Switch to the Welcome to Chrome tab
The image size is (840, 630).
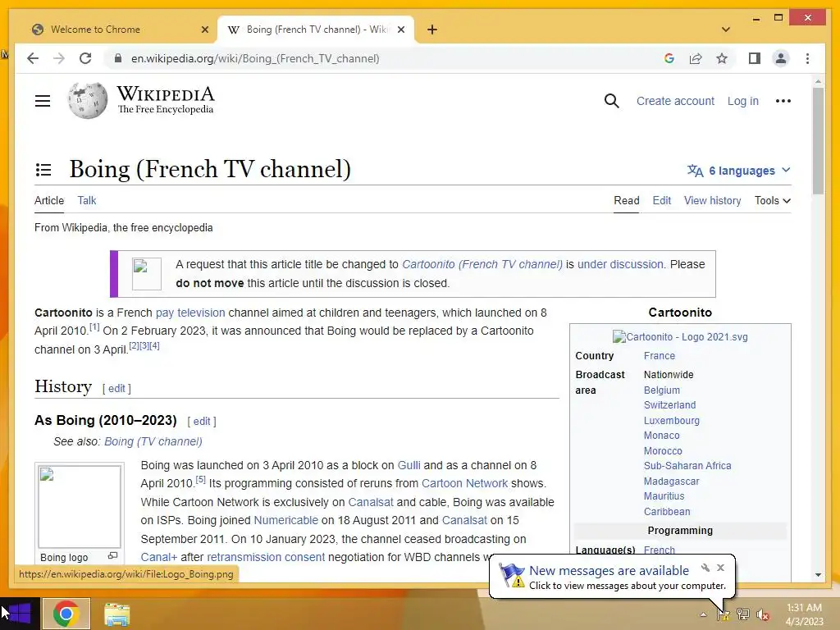116,30
